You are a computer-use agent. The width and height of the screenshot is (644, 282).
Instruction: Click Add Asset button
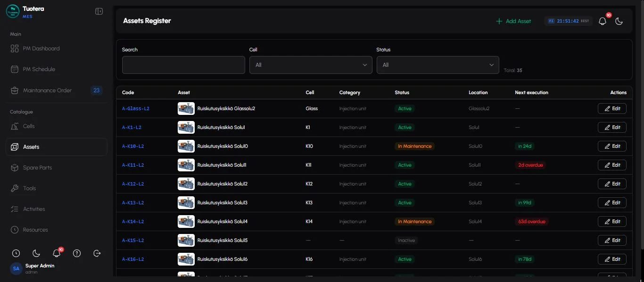513,21
